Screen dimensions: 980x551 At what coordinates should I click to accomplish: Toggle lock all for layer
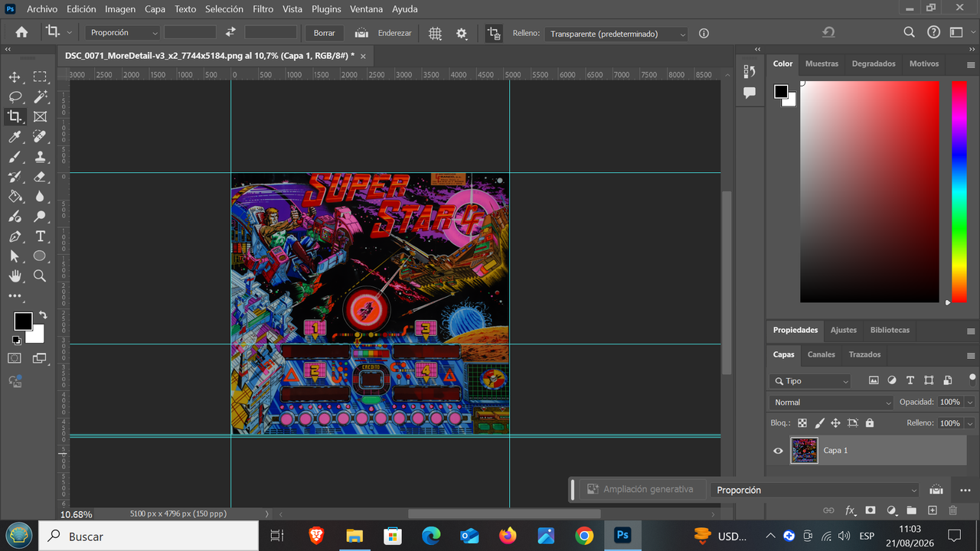(869, 422)
